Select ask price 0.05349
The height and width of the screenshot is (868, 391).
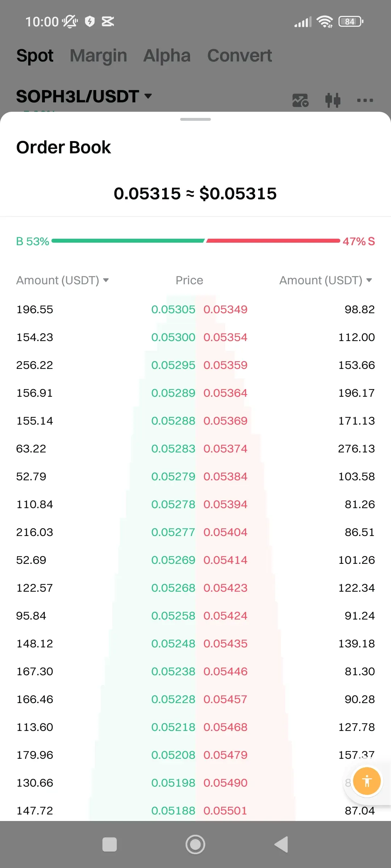(x=226, y=310)
